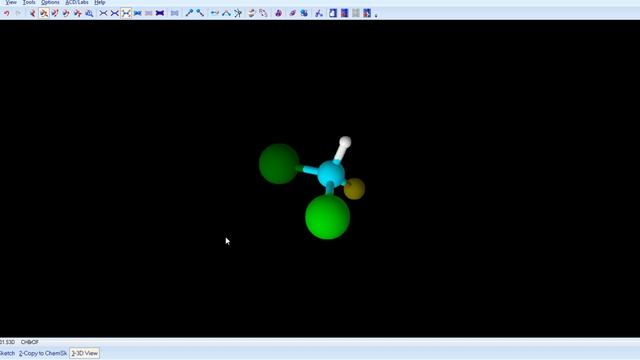
Task: Select the first measure distance tool
Action: point(189,13)
